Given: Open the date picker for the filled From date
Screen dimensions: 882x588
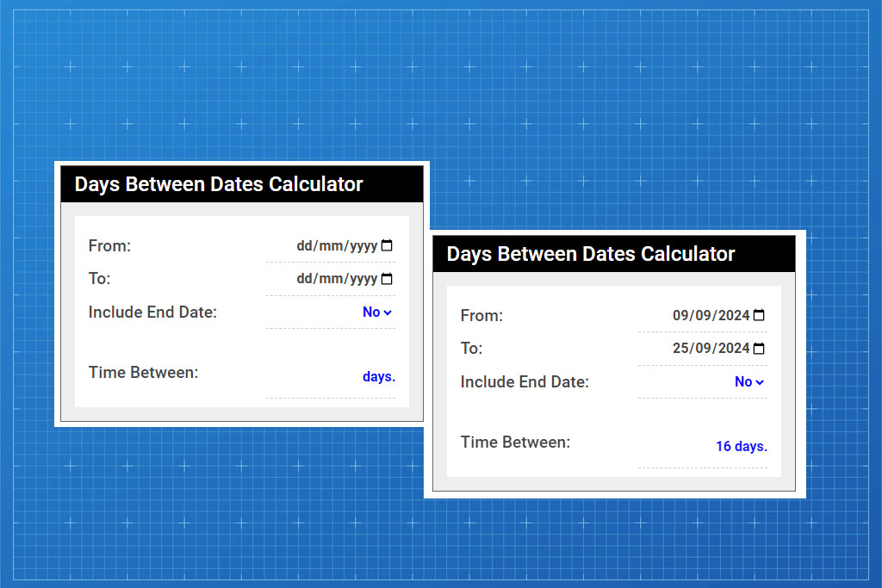Looking at the screenshot, I should pos(758,315).
